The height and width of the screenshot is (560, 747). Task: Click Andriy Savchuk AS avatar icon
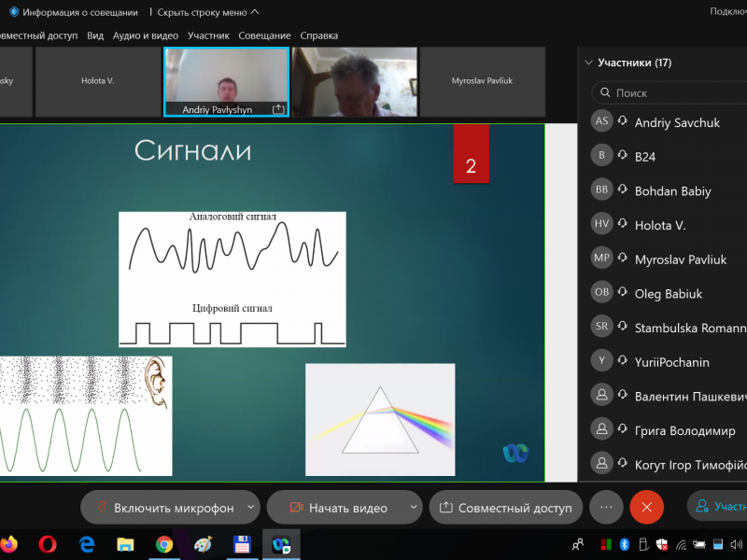click(x=602, y=122)
